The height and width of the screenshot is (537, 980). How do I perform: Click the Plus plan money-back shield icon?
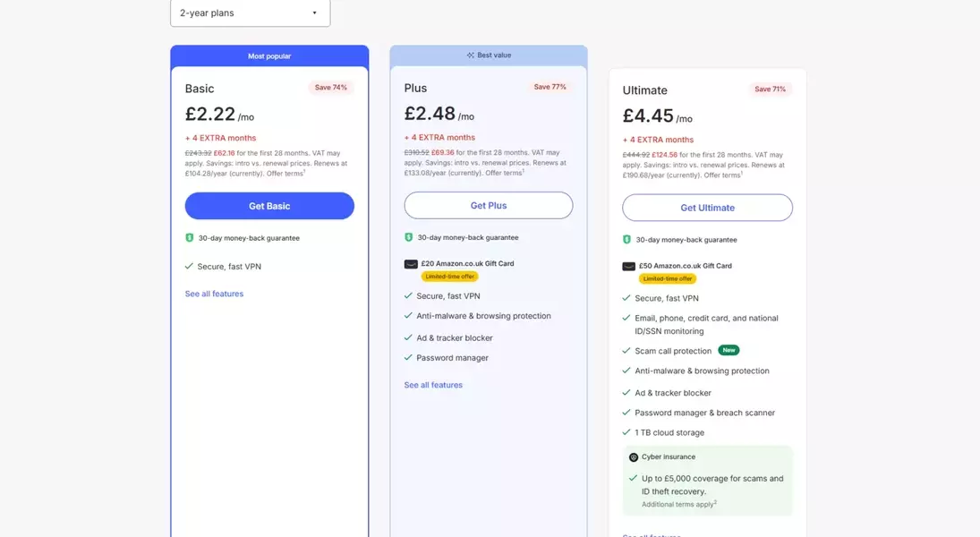[x=409, y=237]
